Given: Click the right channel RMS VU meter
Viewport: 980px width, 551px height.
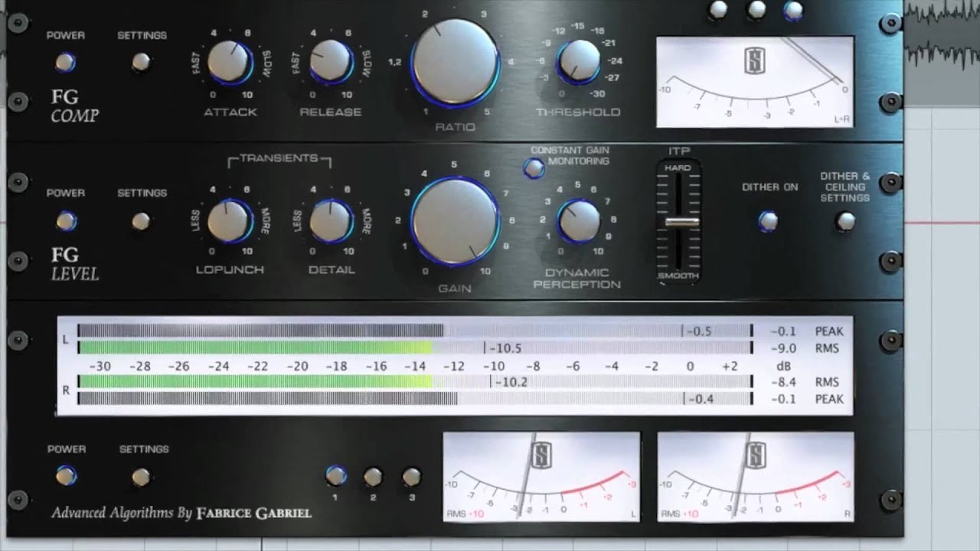Looking at the screenshot, I should (x=756, y=477).
